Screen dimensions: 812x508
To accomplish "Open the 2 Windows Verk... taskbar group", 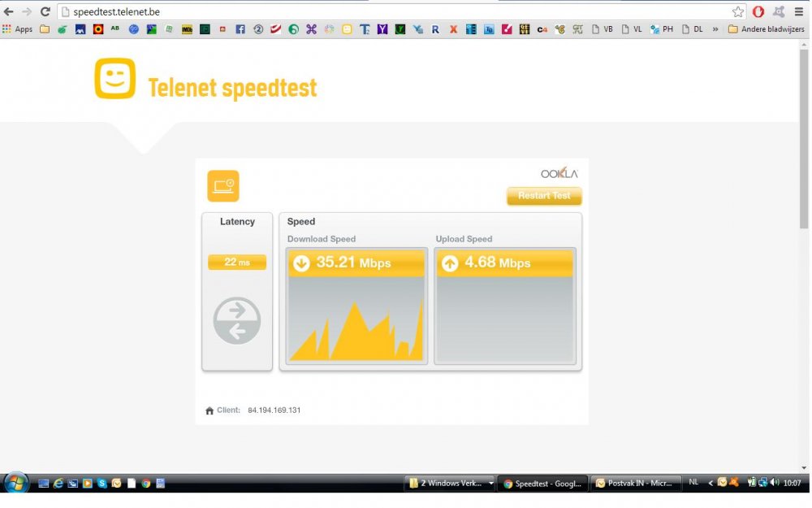I will click(450, 483).
